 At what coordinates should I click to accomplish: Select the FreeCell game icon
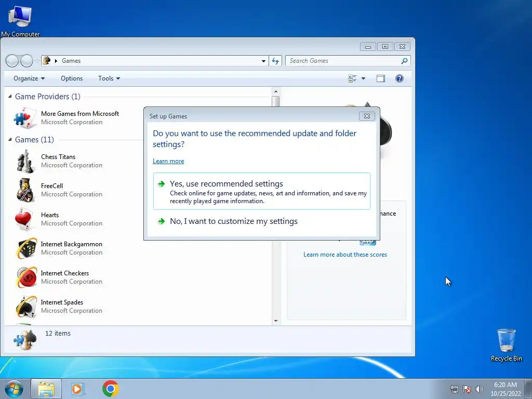click(x=25, y=190)
